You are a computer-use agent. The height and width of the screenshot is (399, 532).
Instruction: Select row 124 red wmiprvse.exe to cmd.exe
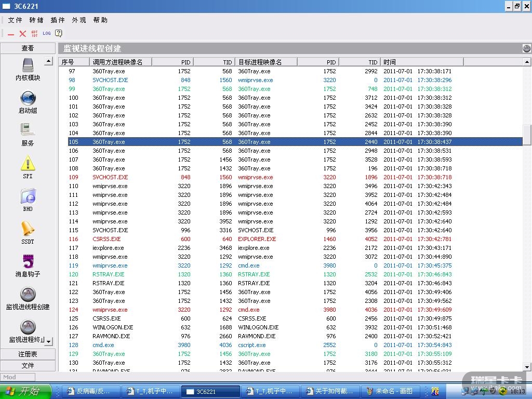pyautogui.click(x=295, y=310)
